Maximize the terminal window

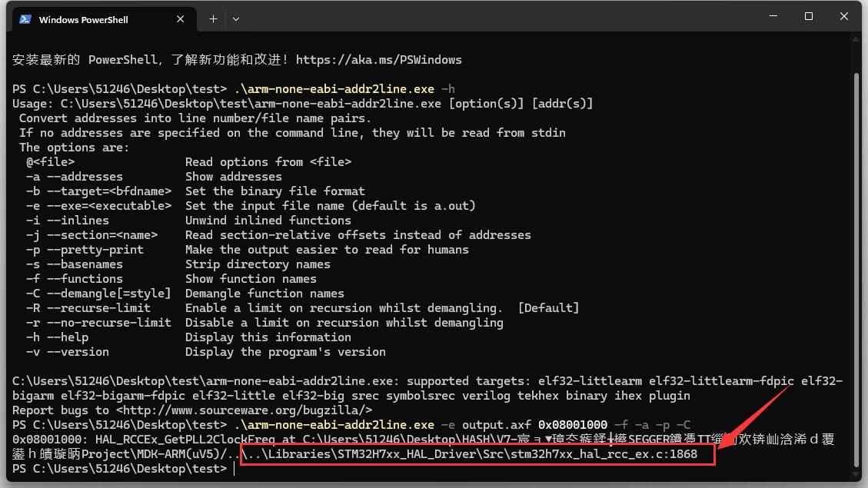[809, 16]
